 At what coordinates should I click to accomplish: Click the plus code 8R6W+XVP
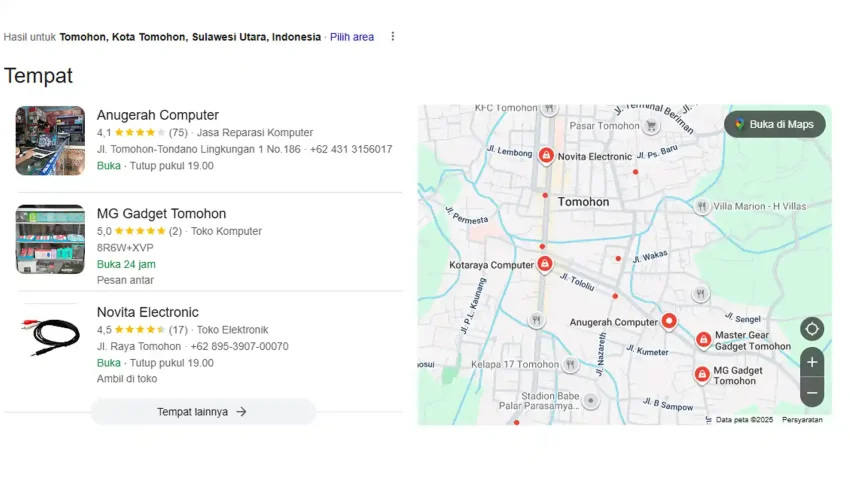click(125, 248)
